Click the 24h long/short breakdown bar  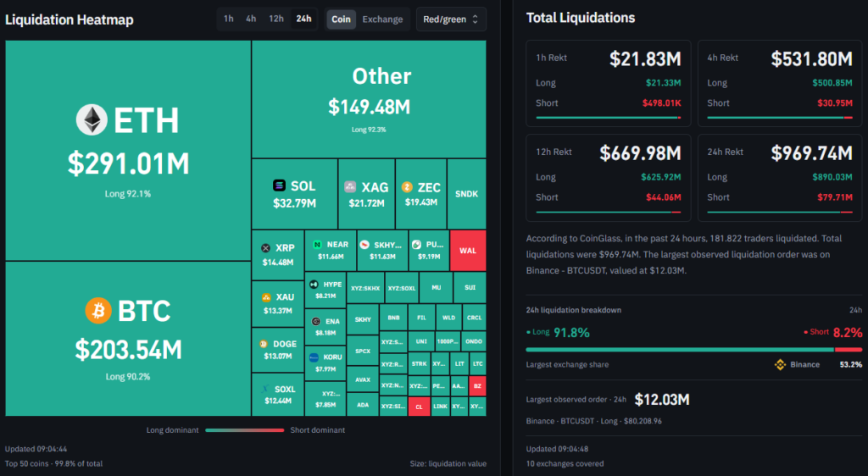[x=693, y=350]
